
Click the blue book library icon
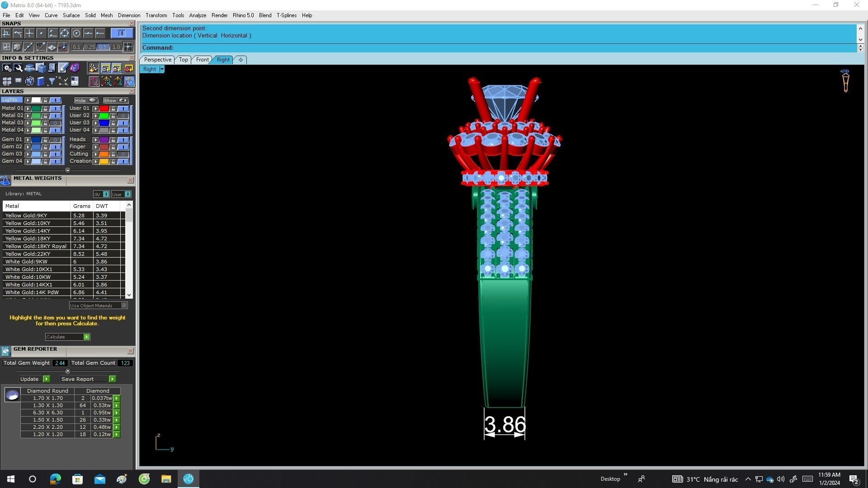pyautogui.click(x=41, y=81)
